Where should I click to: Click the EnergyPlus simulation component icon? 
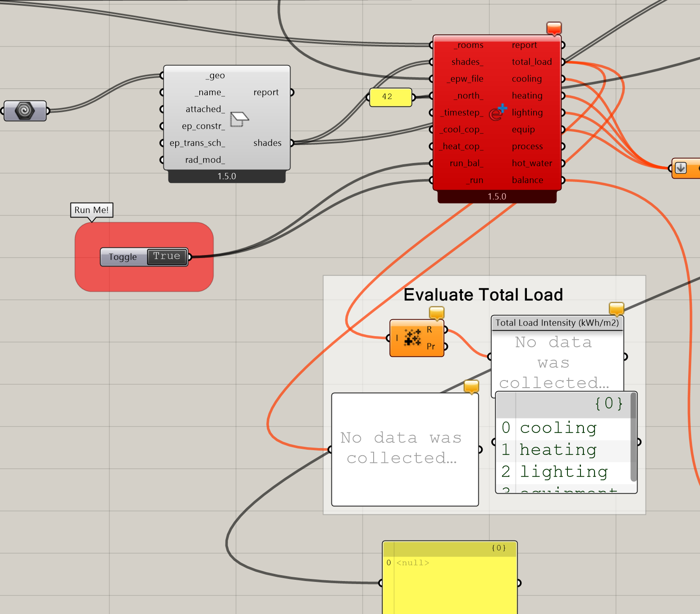(497, 113)
